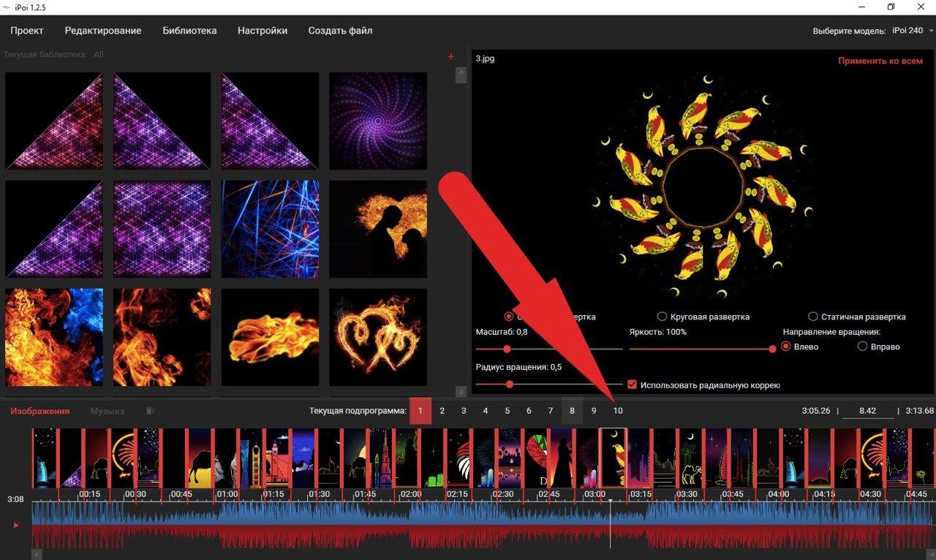Open the Настройки menu
This screenshot has width=936, height=560.
[x=263, y=31]
